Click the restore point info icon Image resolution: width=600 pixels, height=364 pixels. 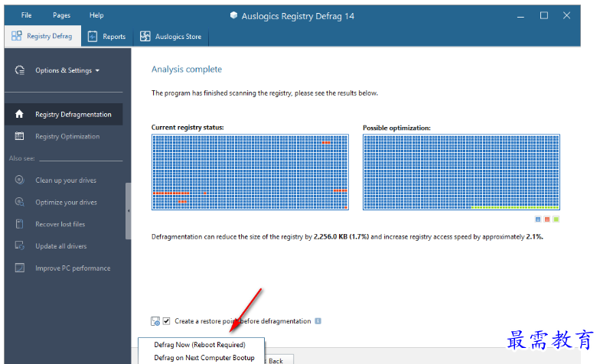click(x=318, y=321)
